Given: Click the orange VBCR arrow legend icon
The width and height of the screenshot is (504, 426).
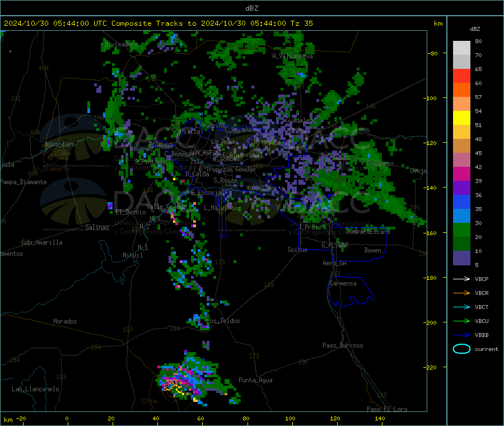Looking at the screenshot, I should point(461,293).
